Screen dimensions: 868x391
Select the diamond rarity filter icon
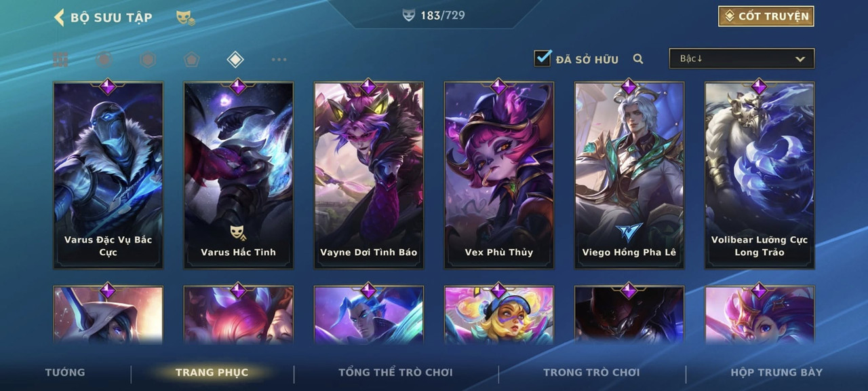(235, 60)
